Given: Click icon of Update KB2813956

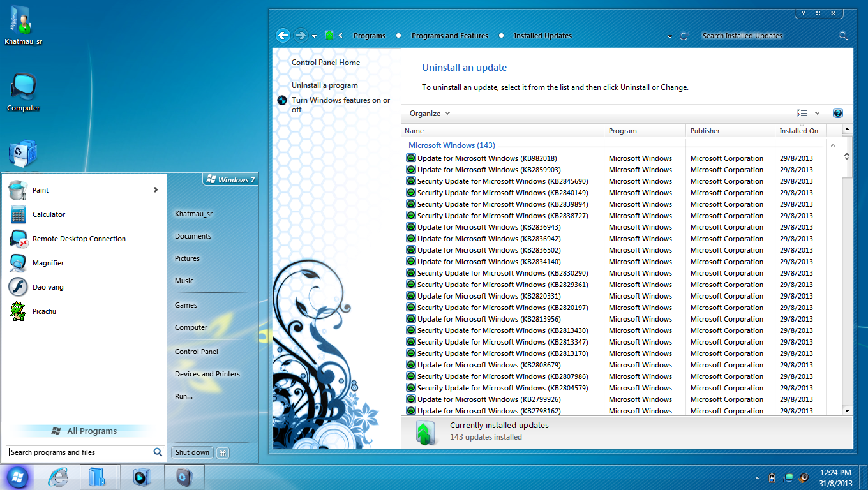Looking at the screenshot, I should click(x=411, y=319).
